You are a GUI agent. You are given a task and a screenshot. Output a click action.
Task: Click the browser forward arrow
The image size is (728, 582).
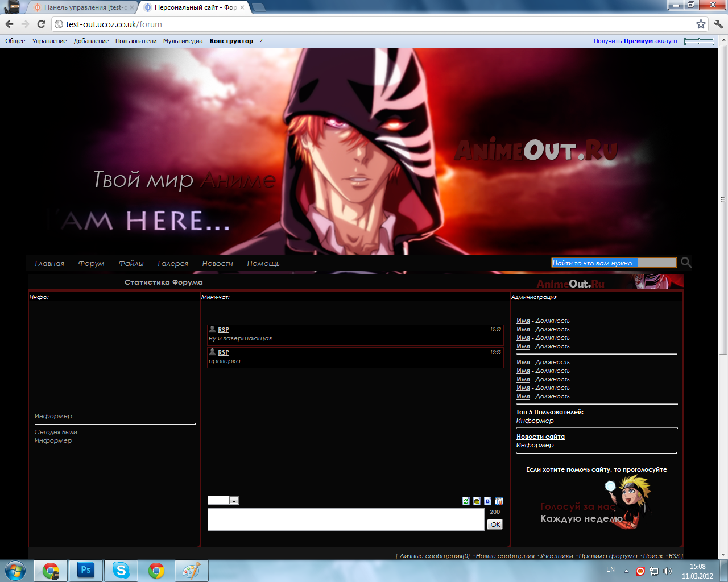[x=25, y=24]
